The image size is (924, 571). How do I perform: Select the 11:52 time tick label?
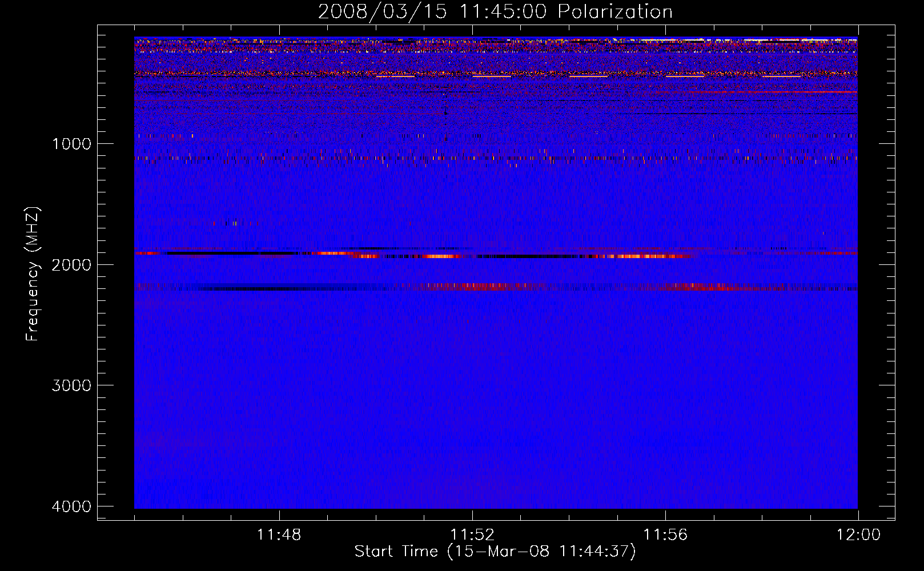tap(472, 535)
